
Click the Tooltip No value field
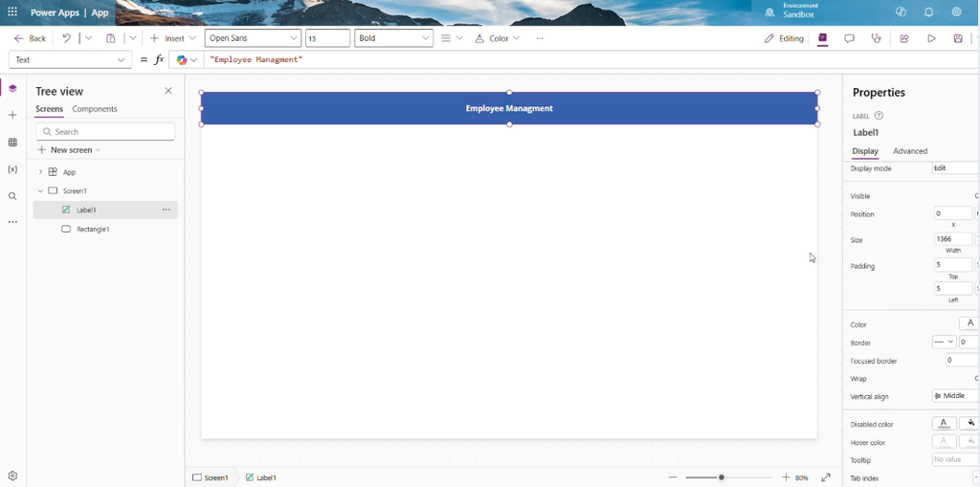[956, 459]
